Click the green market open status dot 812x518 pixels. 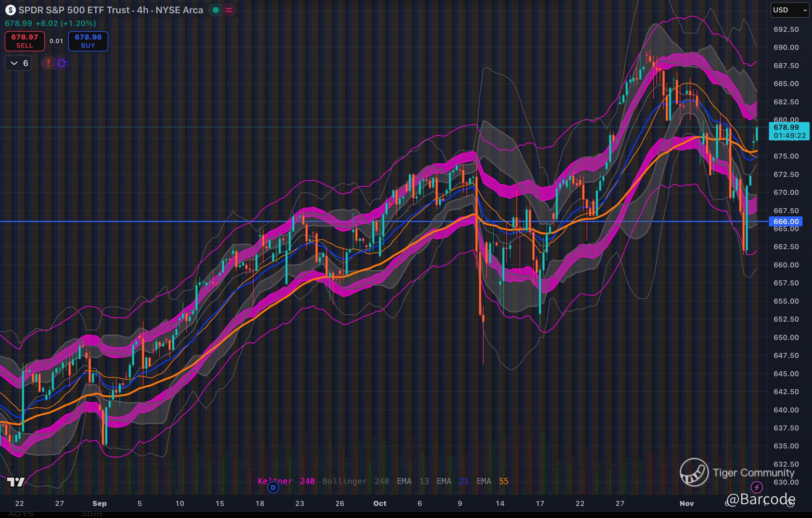point(216,10)
